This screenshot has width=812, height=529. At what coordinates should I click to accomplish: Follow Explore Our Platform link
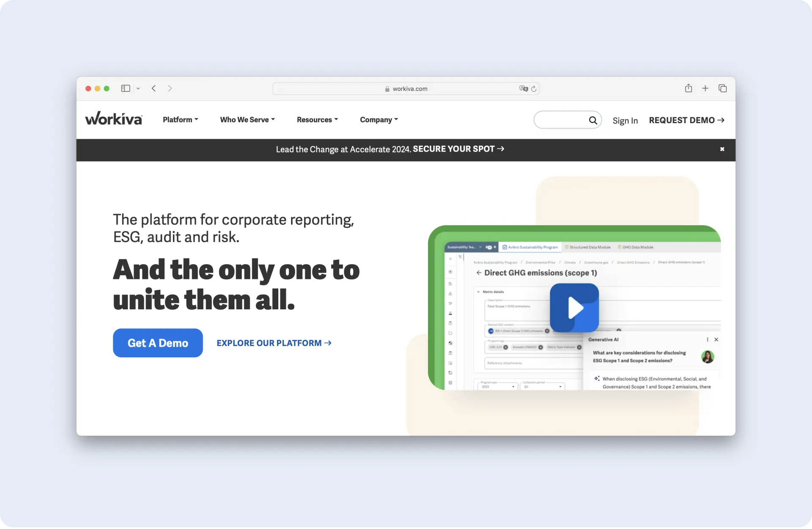coord(274,343)
